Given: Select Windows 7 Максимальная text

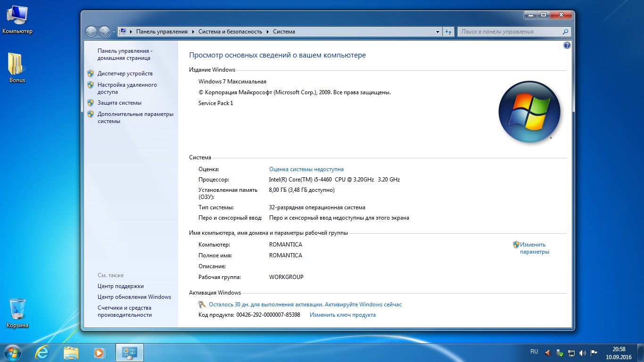Looking at the screenshot, I should (x=232, y=82).
